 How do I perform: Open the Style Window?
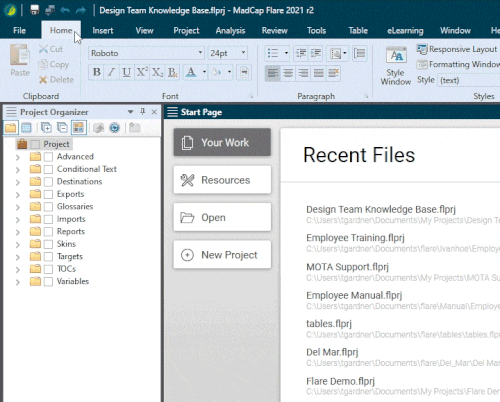[x=396, y=66]
